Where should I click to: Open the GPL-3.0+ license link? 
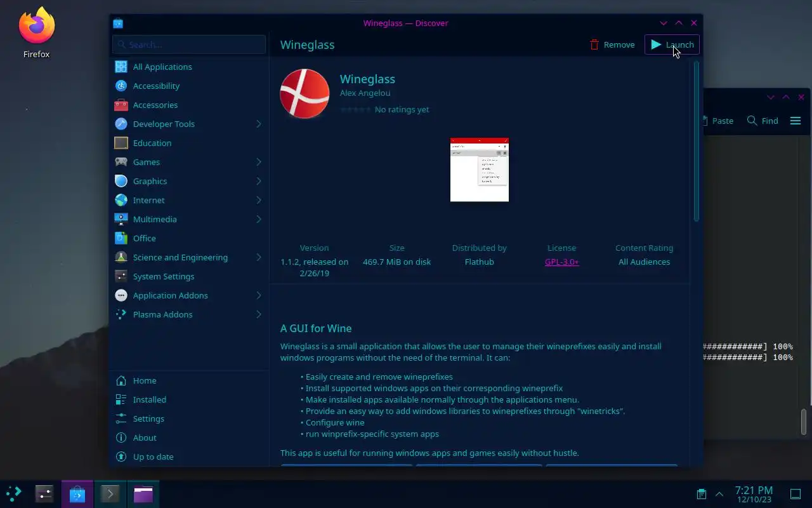562,262
